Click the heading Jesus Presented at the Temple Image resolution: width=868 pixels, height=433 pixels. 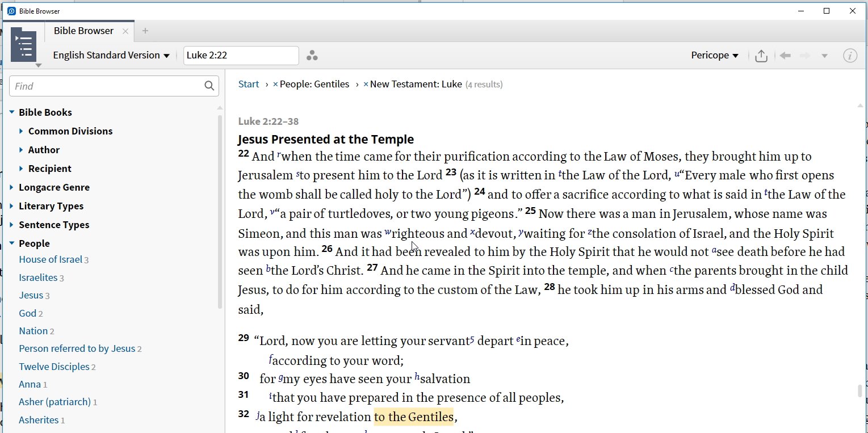326,139
